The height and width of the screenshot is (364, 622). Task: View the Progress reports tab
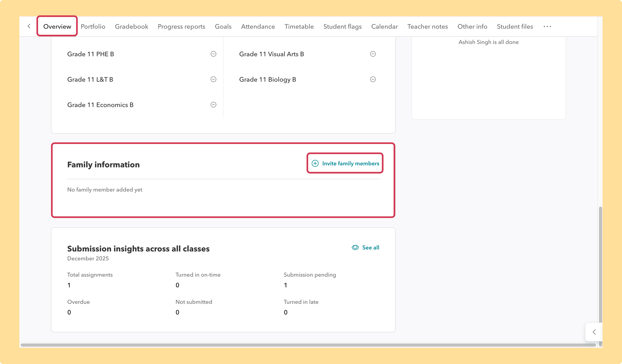tap(181, 26)
